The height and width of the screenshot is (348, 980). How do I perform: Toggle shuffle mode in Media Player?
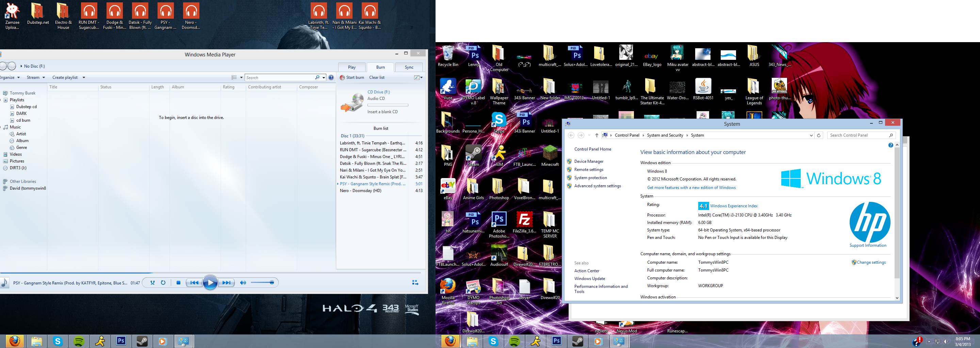click(152, 283)
